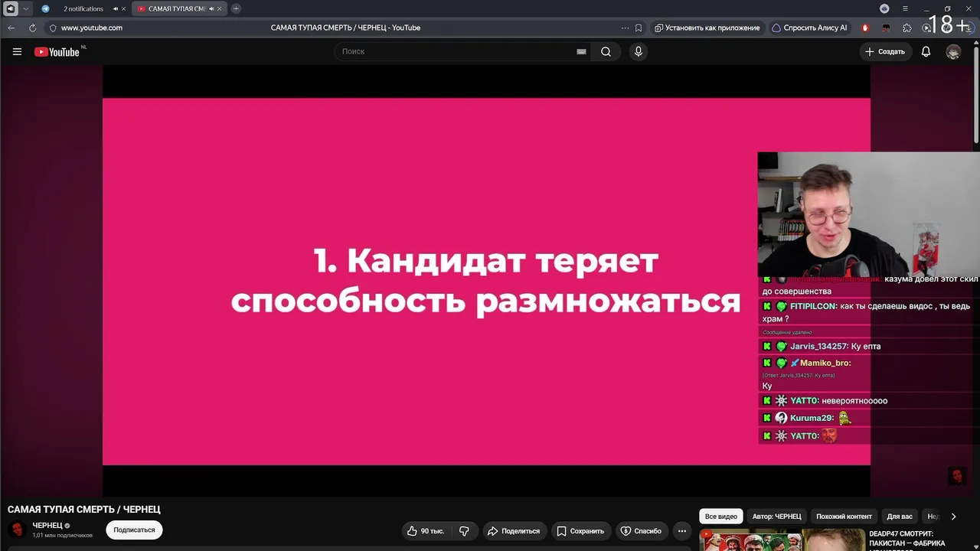Start voice search with the microphone

pyautogui.click(x=638, y=51)
